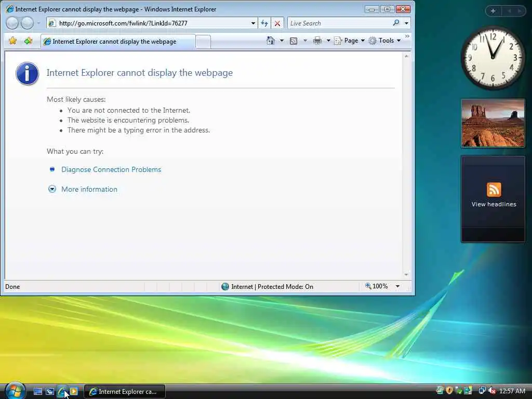Screen dimensions: 532x399
Task: Click Switch between windows icon
Action: pyautogui.click(x=50, y=392)
